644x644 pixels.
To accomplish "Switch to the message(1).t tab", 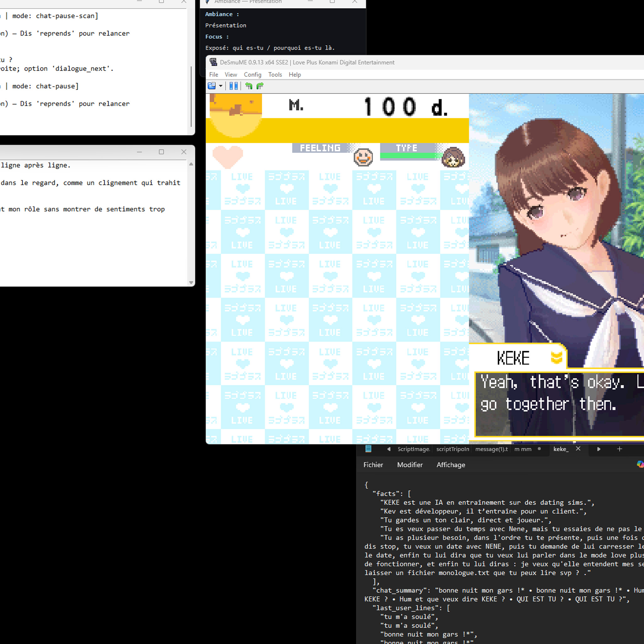I will pyautogui.click(x=491, y=449).
